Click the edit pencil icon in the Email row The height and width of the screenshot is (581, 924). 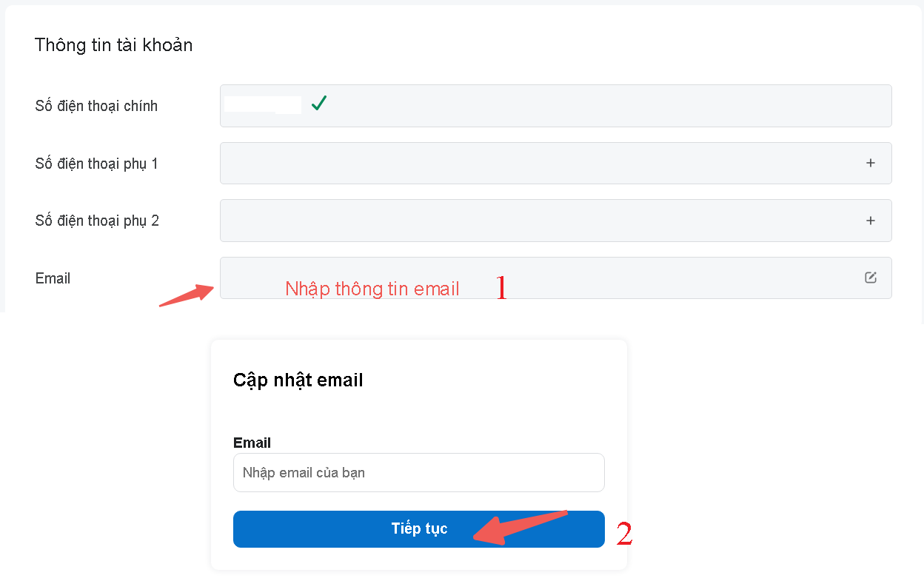[x=871, y=278]
